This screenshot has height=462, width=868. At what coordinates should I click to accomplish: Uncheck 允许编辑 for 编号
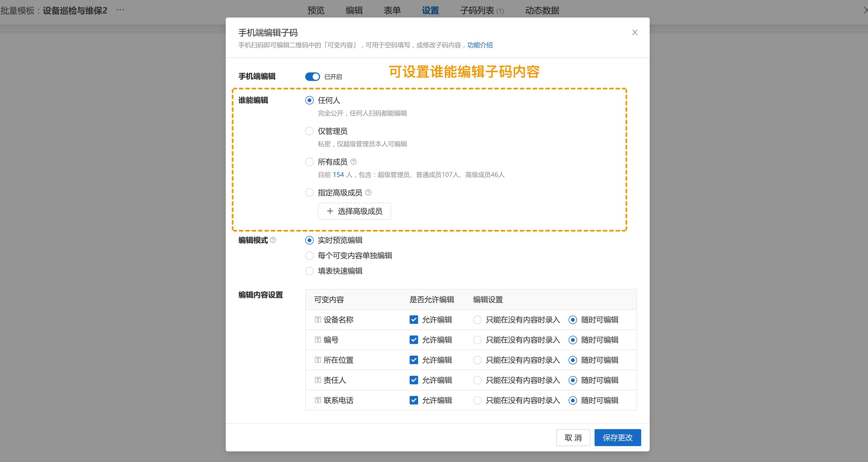coord(414,339)
